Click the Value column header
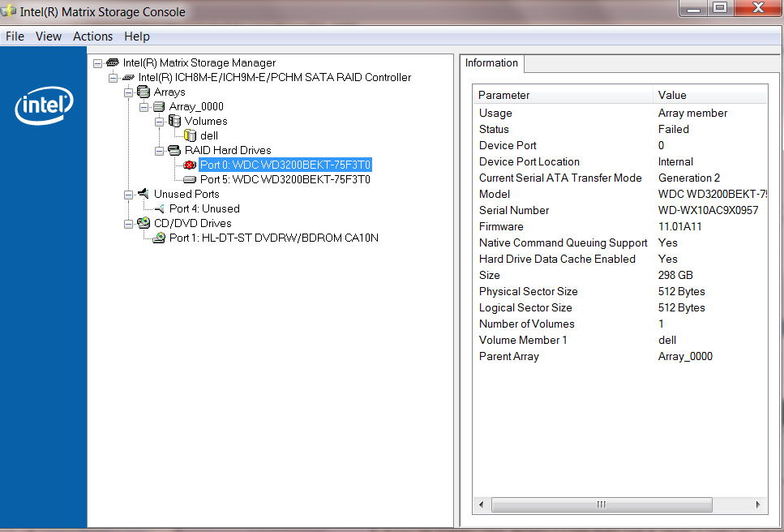Screen dimensions: 784x532 (710, 95)
